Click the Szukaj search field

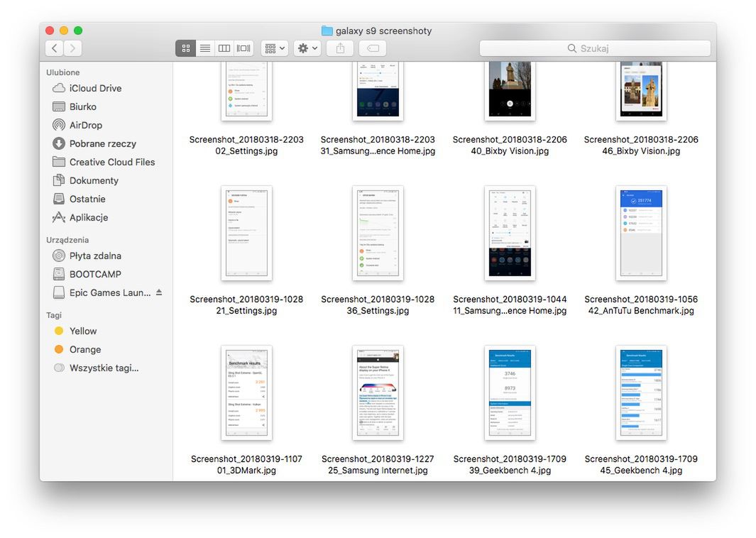pos(595,48)
